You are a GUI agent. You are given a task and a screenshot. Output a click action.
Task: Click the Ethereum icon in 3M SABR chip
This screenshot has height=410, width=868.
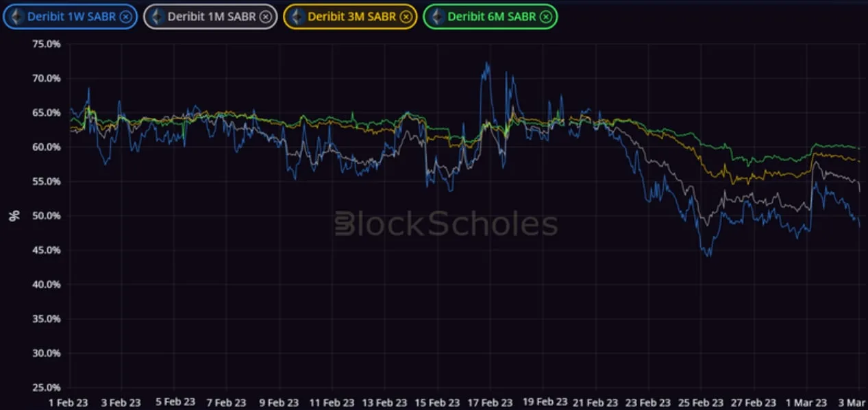coord(297,17)
